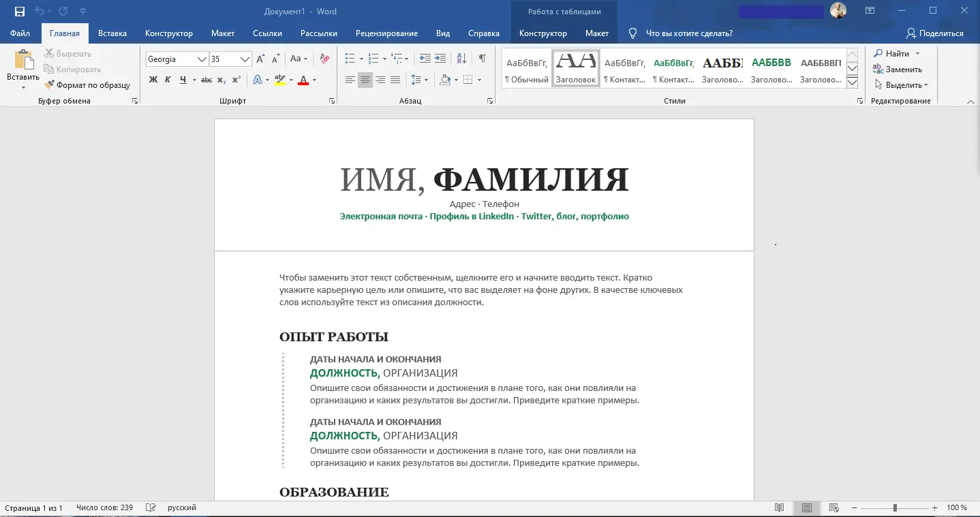The height and width of the screenshot is (517, 980).
Task: Switch to Read Mode view in status bar
Action: coord(780,507)
